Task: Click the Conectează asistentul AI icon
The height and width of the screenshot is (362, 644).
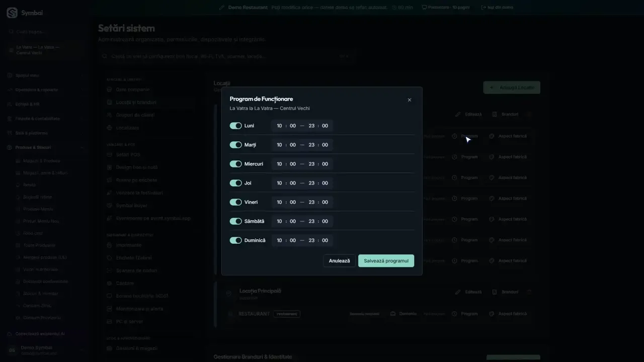Action: click(10, 334)
